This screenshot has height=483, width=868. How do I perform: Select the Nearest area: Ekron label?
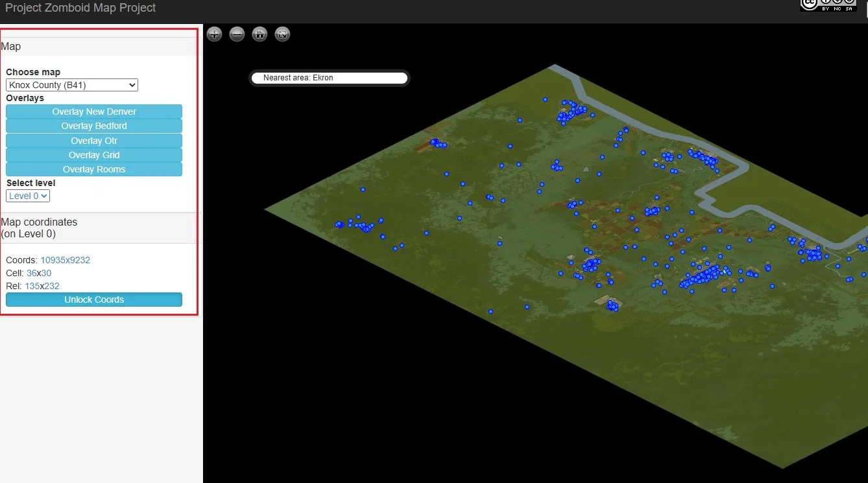pos(298,78)
